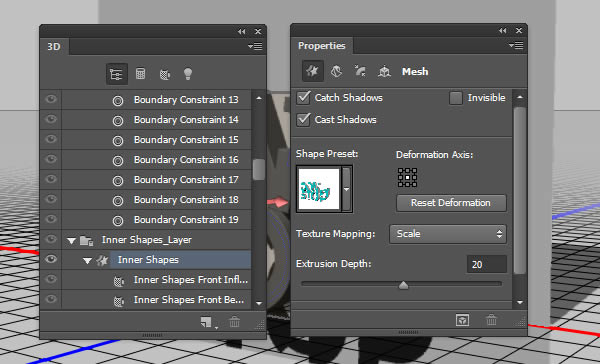Screen dimensions: 600x364
Task: Select Deformation Axis grid center point
Action: pos(408,178)
